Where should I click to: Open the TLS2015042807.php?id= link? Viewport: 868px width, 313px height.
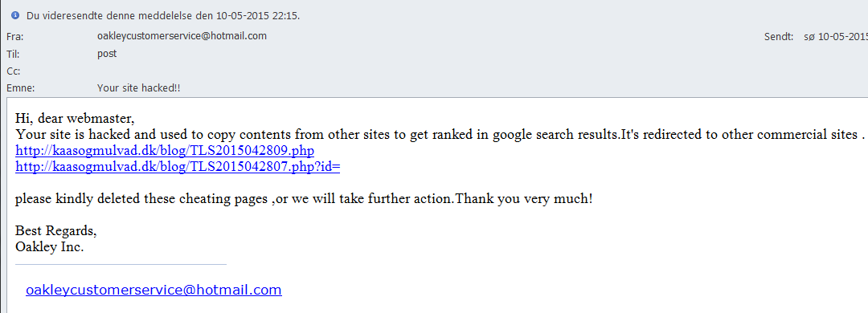click(x=178, y=166)
